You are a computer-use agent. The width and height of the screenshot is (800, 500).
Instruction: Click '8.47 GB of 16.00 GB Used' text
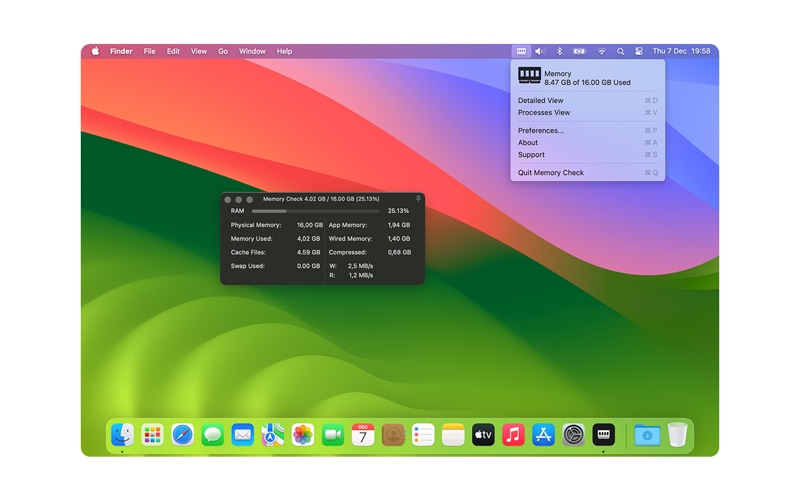(587, 83)
